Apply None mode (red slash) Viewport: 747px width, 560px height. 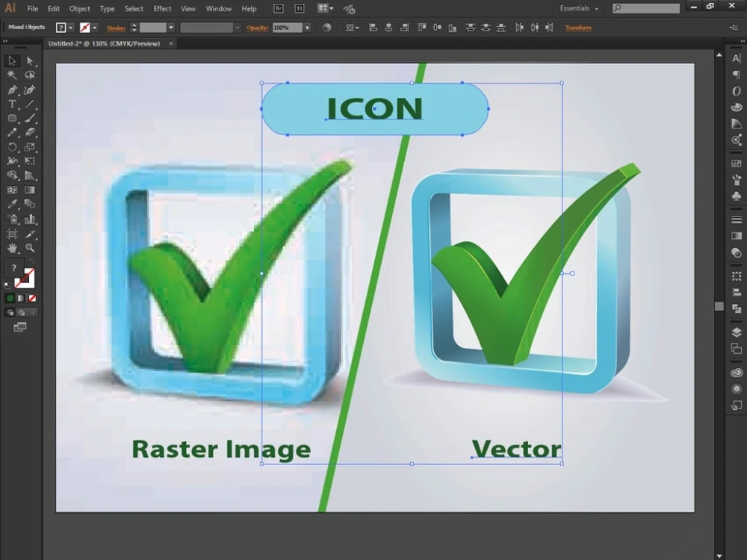[x=32, y=298]
